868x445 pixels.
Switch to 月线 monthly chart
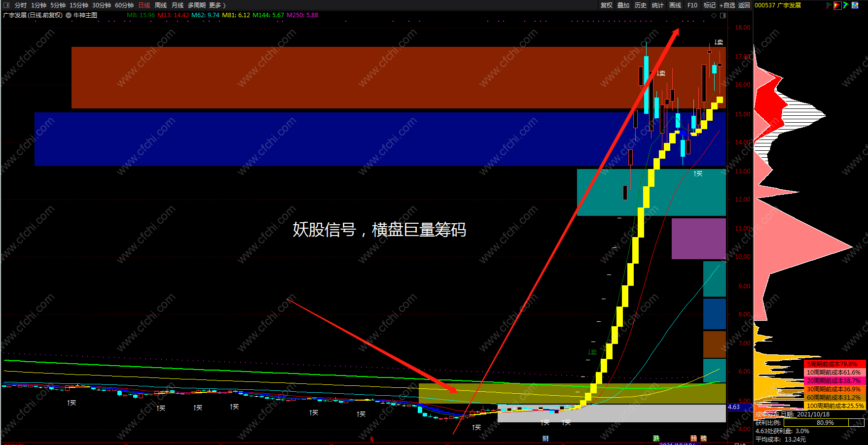[x=178, y=5]
